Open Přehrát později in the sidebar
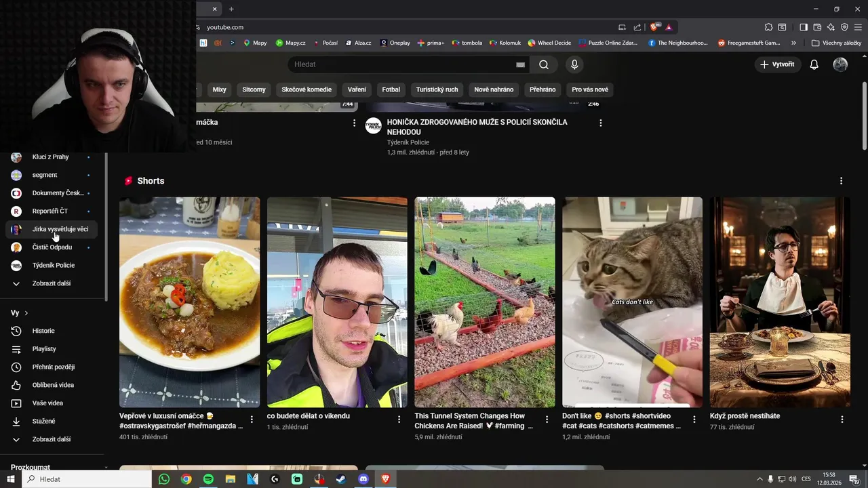 53,367
